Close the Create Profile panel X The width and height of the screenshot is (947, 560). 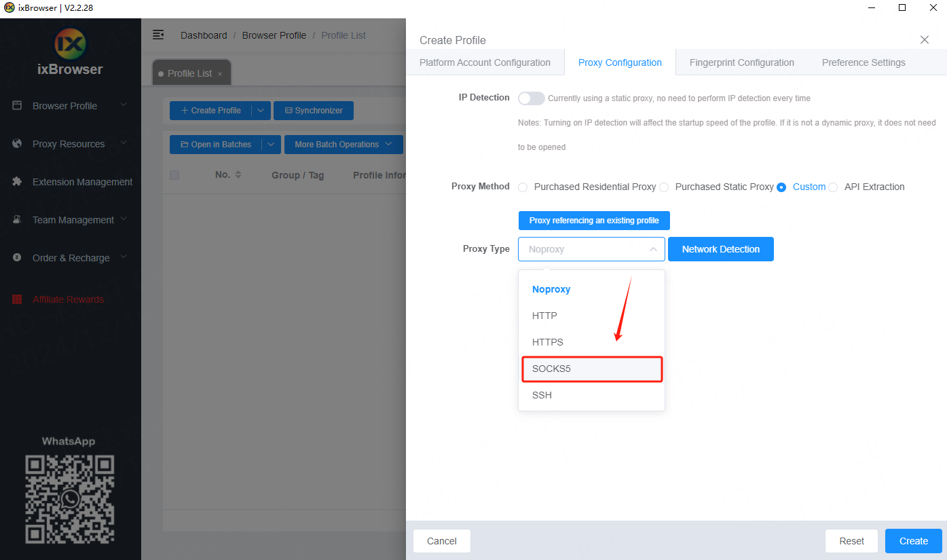(x=924, y=40)
